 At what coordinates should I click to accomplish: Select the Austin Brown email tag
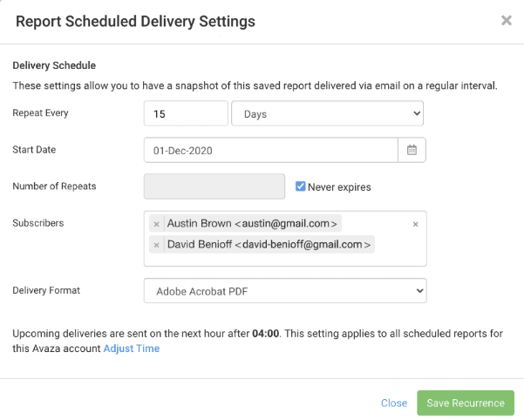point(252,223)
